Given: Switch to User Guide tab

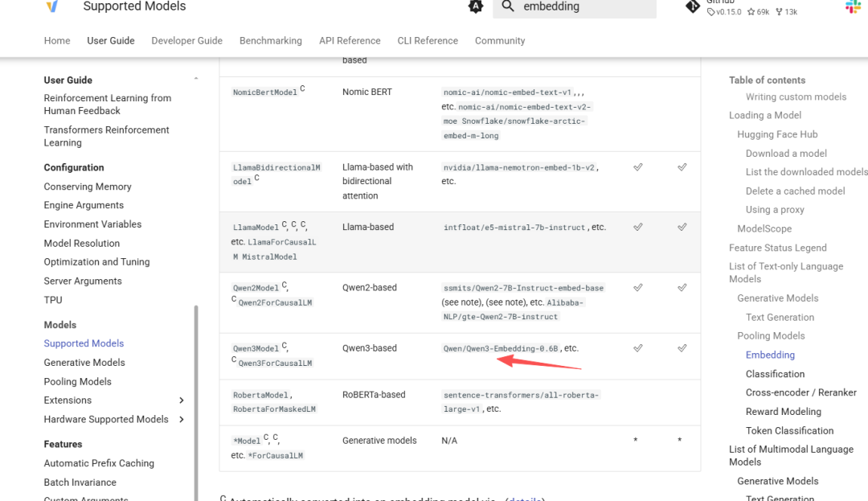Looking at the screenshot, I should [x=111, y=40].
